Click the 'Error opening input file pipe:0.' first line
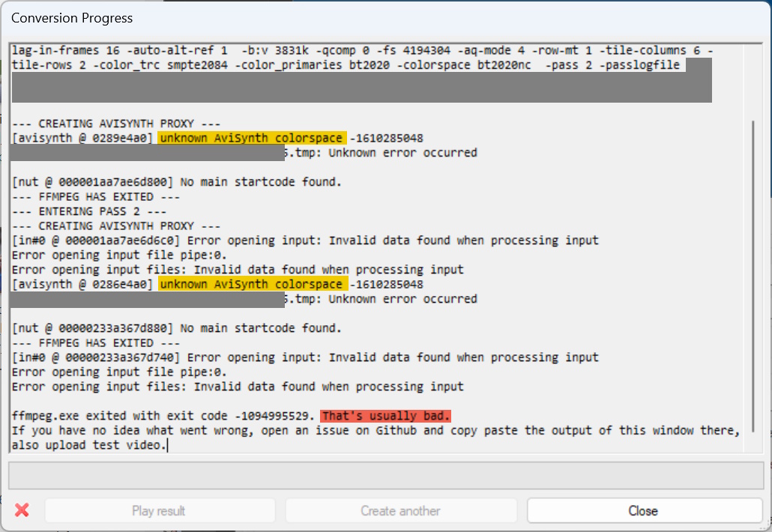This screenshot has height=532, width=772. 119,256
